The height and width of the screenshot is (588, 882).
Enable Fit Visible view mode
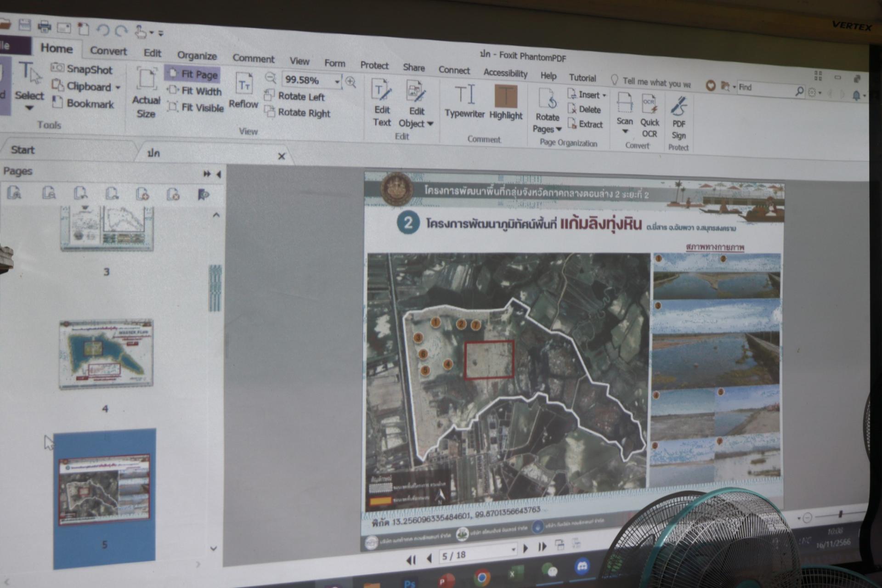click(x=196, y=107)
